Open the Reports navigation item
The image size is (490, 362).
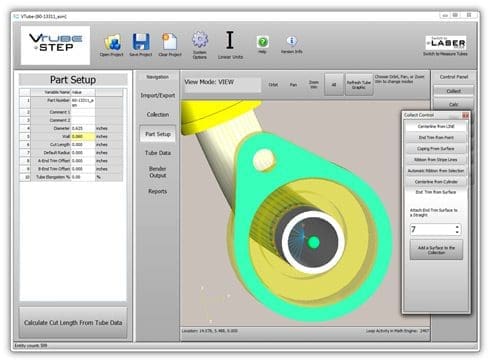point(158,191)
